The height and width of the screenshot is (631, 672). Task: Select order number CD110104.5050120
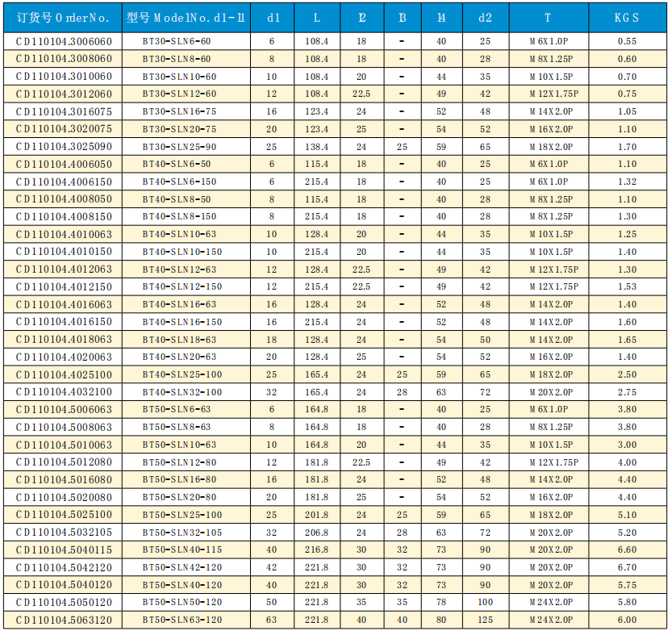click(x=64, y=602)
